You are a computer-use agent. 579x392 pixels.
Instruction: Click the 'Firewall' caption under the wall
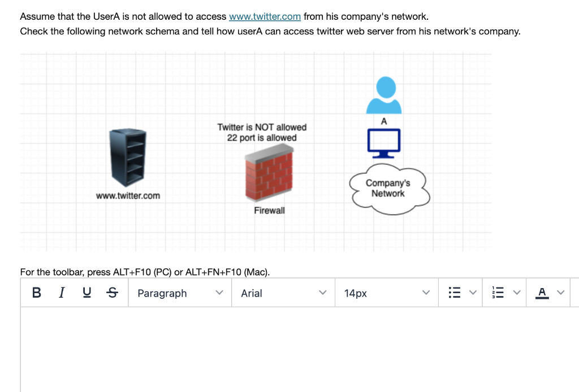pyautogui.click(x=269, y=211)
